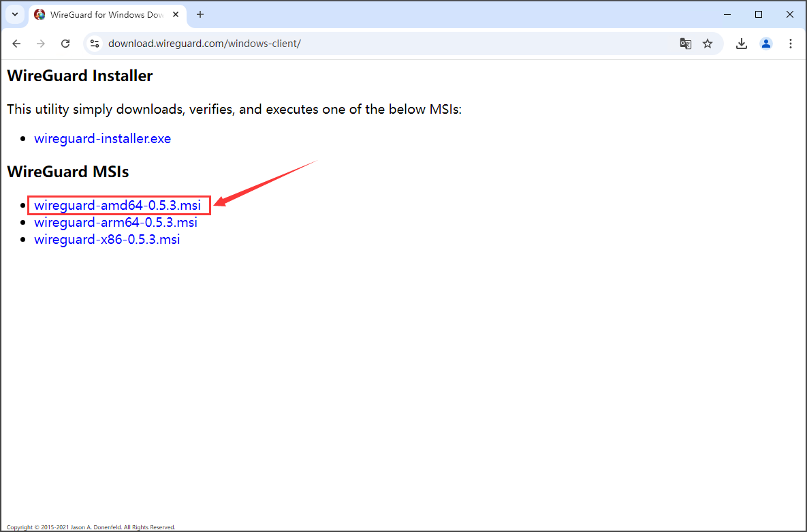Open a new tab with plus button
The width and height of the screenshot is (807, 532).
(x=200, y=14)
